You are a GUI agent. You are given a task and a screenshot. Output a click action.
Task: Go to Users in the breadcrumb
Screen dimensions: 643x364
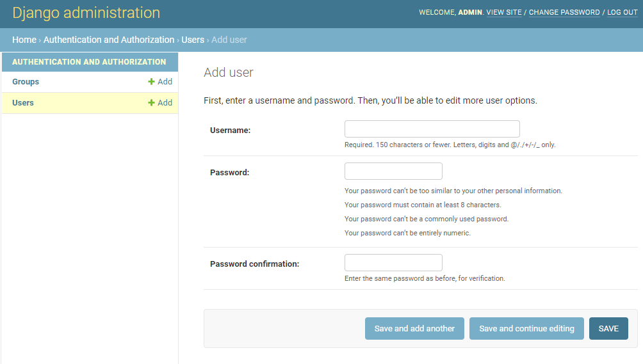(x=193, y=40)
